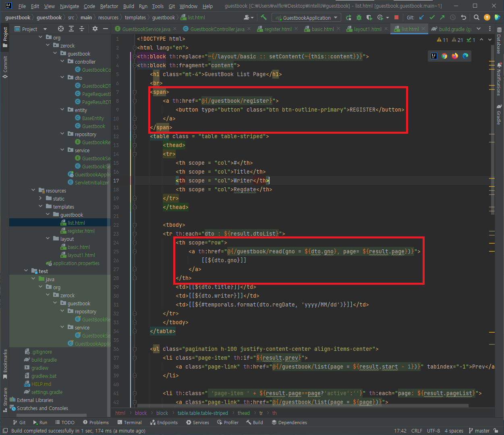Select opened file in Project tree
Viewport: 504px width, 435px height.
[60, 29]
